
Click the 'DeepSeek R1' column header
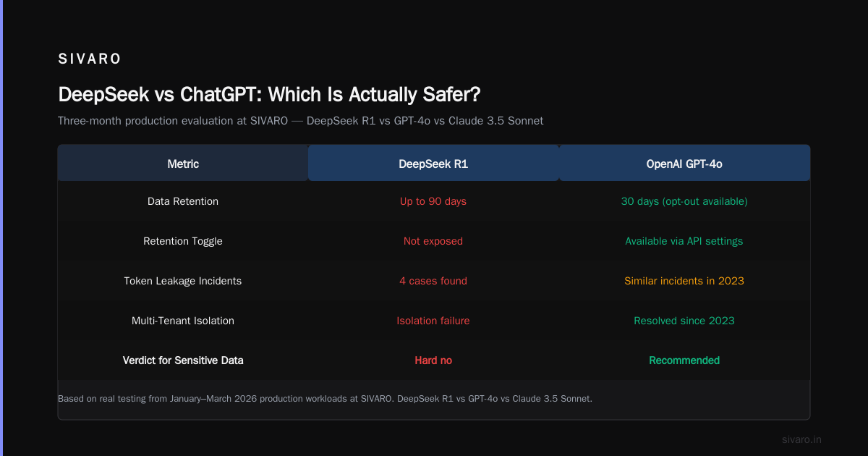(433, 164)
